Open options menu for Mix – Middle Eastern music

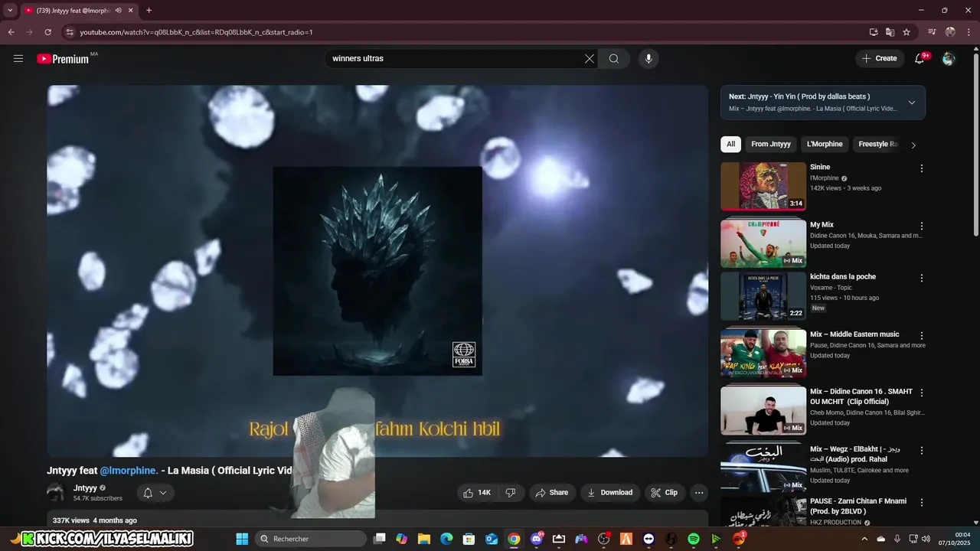coord(922,336)
